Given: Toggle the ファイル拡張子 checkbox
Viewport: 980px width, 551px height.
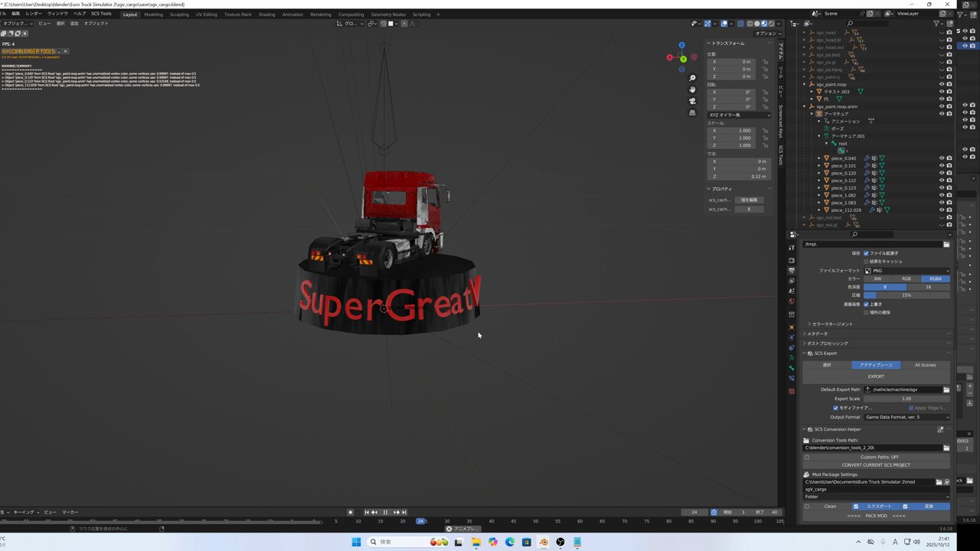Looking at the screenshot, I should (866, 253).
